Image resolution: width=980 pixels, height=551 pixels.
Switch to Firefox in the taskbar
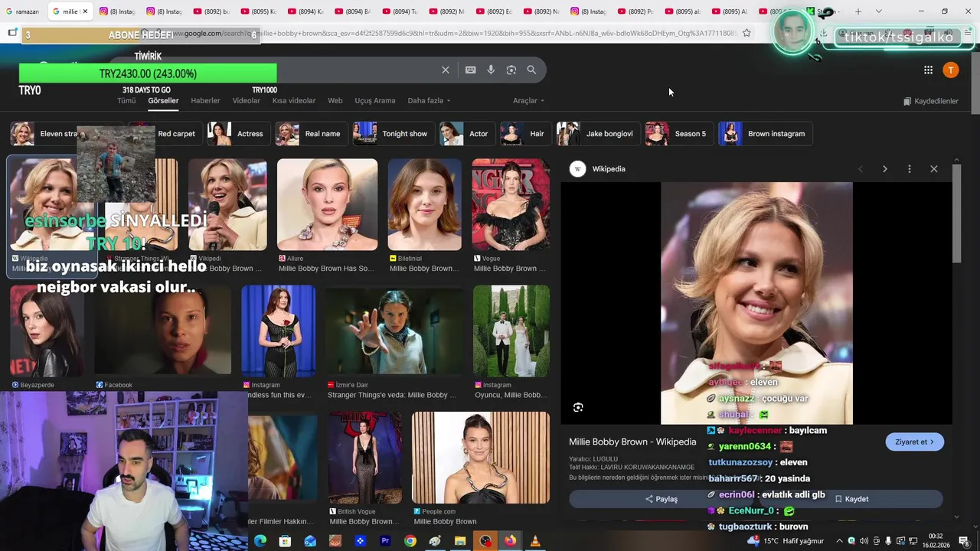[x=510, y=541]
